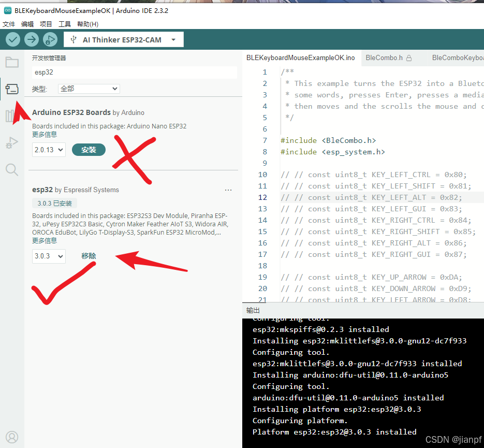
Task: Click the KEY_RIGHT_GUI = 0x87 code line
Action: tap(374, 254)
